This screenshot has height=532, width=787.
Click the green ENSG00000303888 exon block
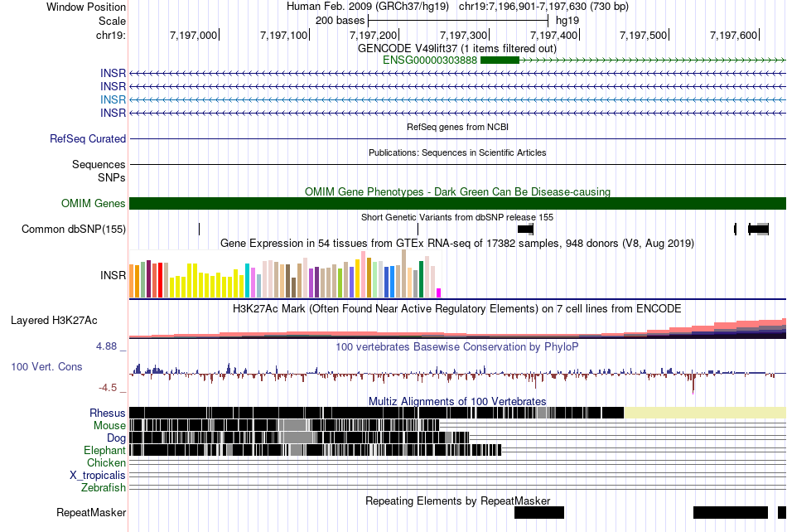click(x=500, y=60)
